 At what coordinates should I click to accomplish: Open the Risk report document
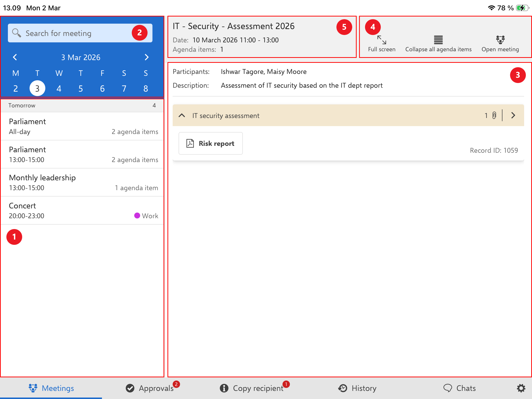point(211,143)
